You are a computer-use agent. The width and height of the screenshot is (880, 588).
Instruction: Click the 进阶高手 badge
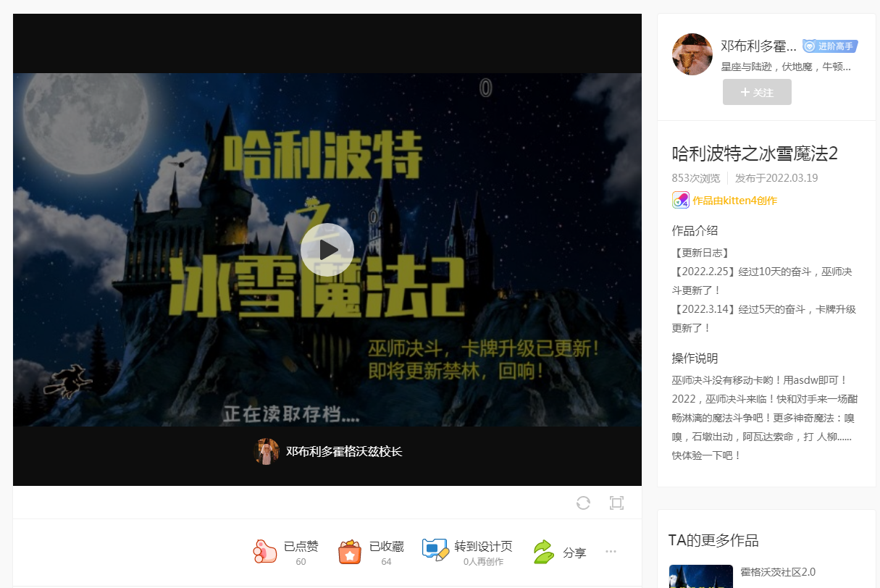pos(830,46)
